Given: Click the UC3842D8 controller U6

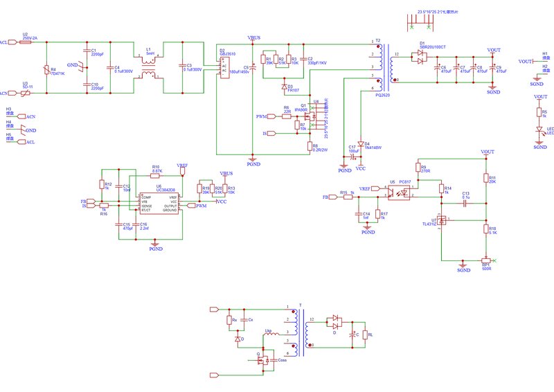Looking at the screenshot, I should 159,204.
